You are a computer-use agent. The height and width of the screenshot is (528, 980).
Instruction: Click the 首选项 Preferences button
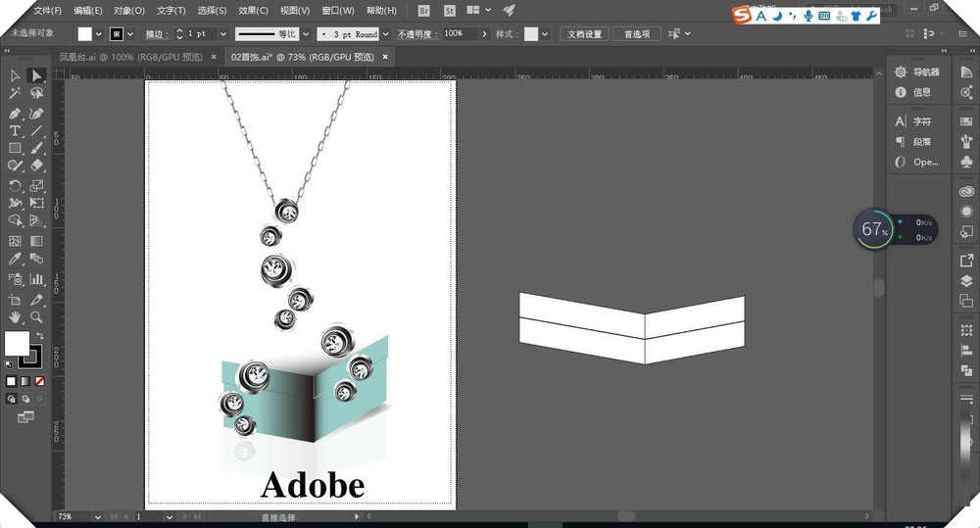pos(636,33)
